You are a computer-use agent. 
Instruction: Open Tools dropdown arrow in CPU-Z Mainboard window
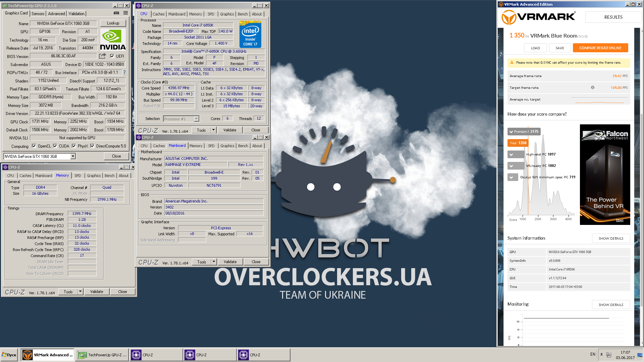(x=214, y=261)
